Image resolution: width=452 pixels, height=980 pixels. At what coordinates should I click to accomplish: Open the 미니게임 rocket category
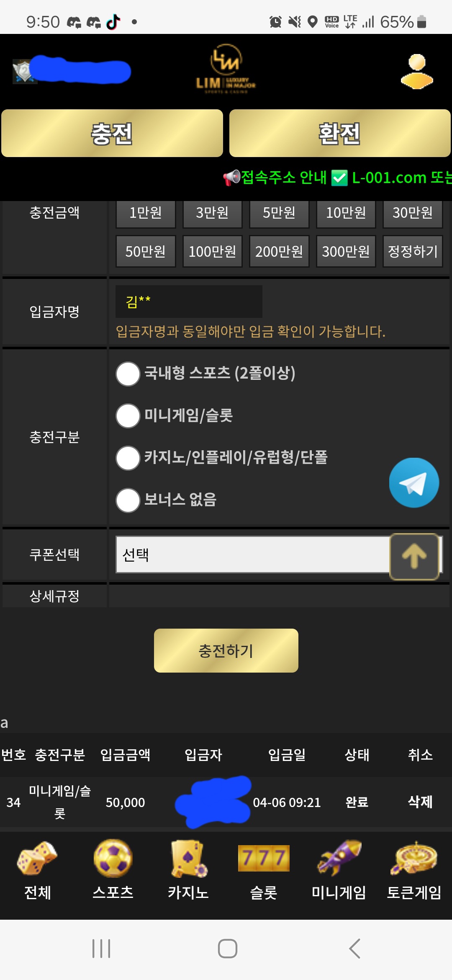(x=339, y=870)
